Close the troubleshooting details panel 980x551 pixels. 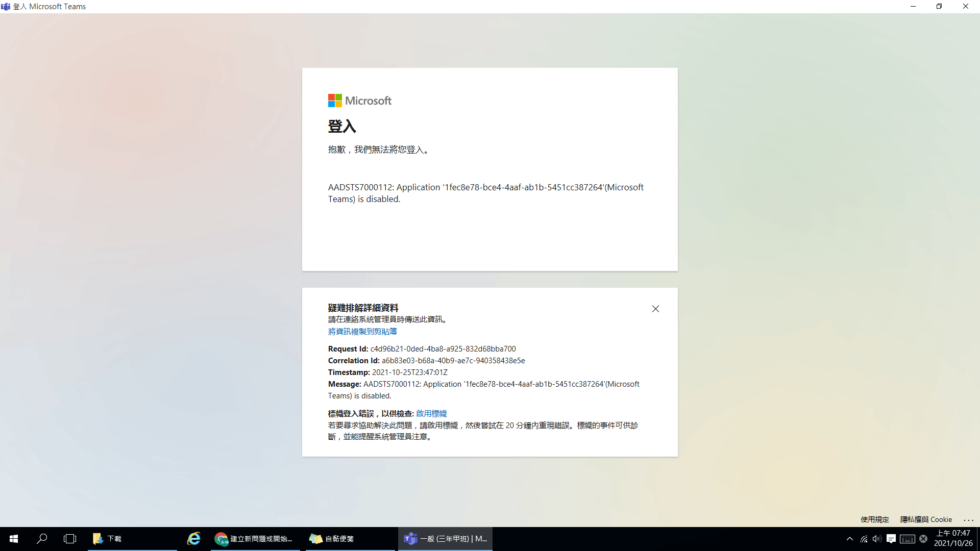[655, 309]
